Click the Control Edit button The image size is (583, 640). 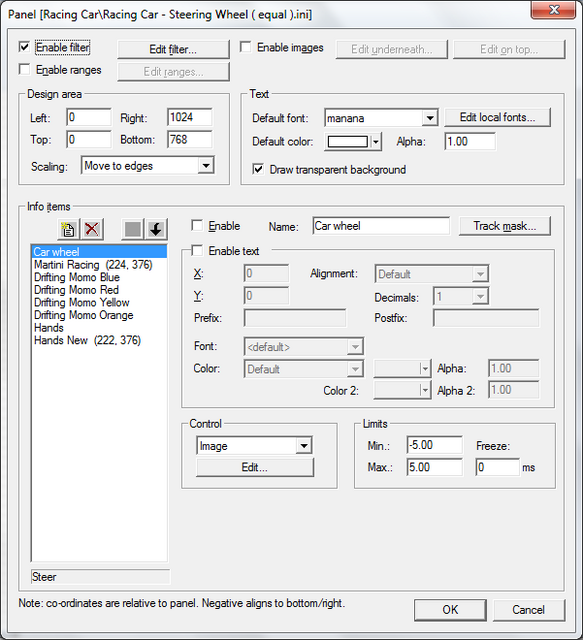(x=255, y=467)
